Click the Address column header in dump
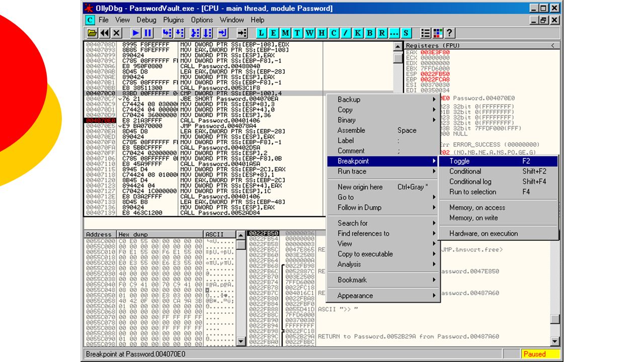Viewport: 644px width, 362px height. 100,234
